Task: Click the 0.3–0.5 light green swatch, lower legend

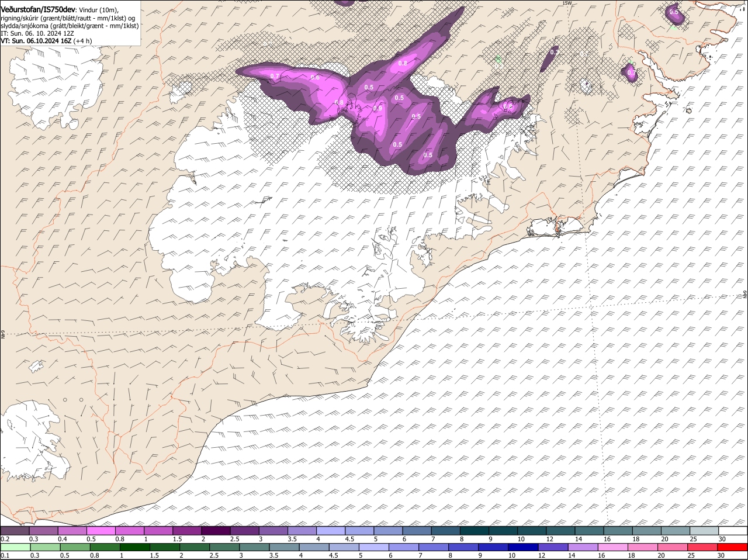Action: tap(44, 547)
